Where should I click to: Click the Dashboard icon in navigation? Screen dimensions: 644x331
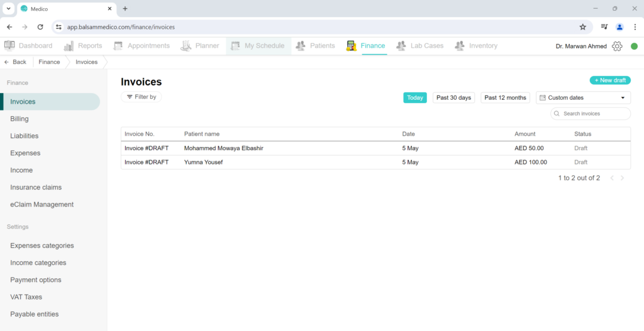point(9,46)
